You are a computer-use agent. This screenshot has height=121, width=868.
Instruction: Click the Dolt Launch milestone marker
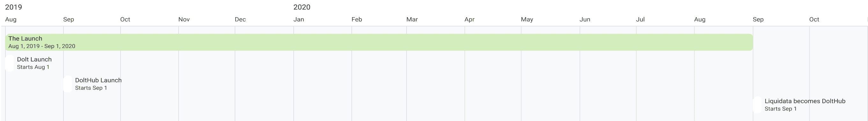tap(10, 63)
